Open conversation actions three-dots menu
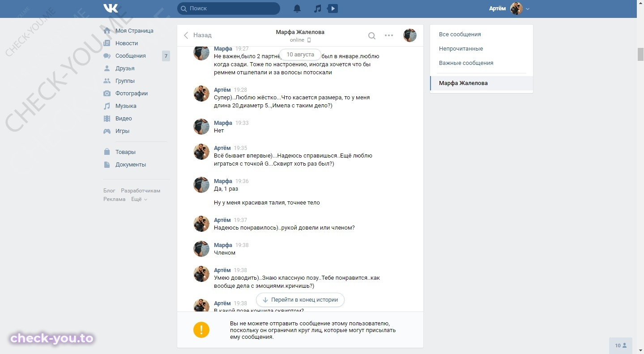 [x=389, y=36]
